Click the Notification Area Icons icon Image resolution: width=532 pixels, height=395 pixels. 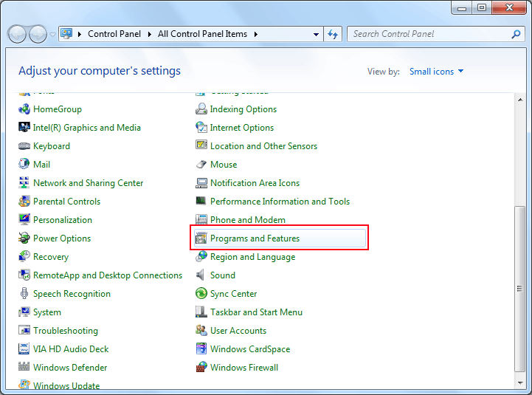pos(201,183)
